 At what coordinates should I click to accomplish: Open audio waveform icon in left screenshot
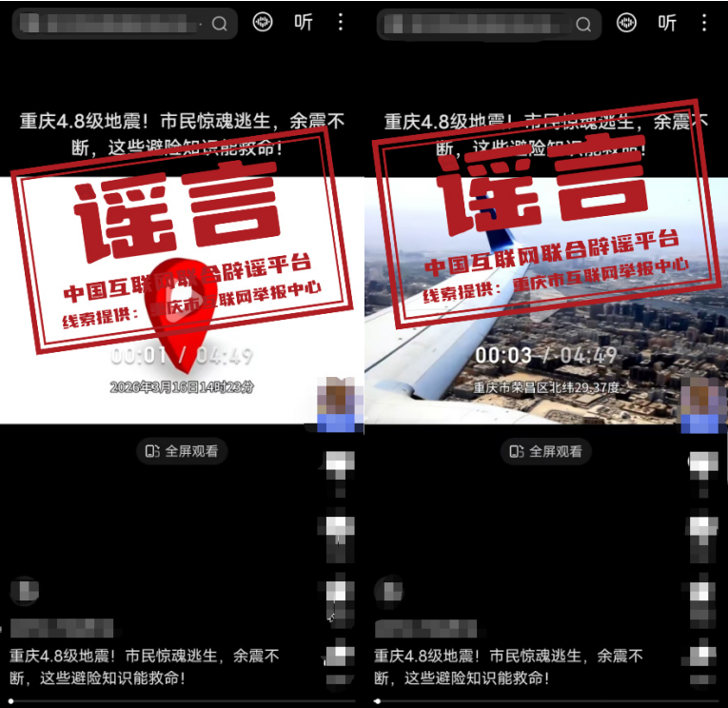point(263,23)
